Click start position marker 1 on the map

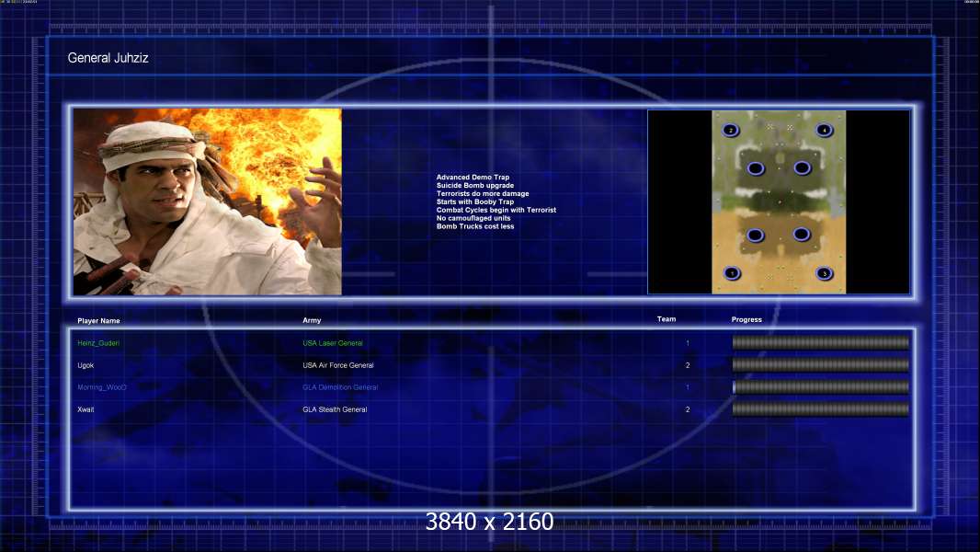tap(732, 273)
